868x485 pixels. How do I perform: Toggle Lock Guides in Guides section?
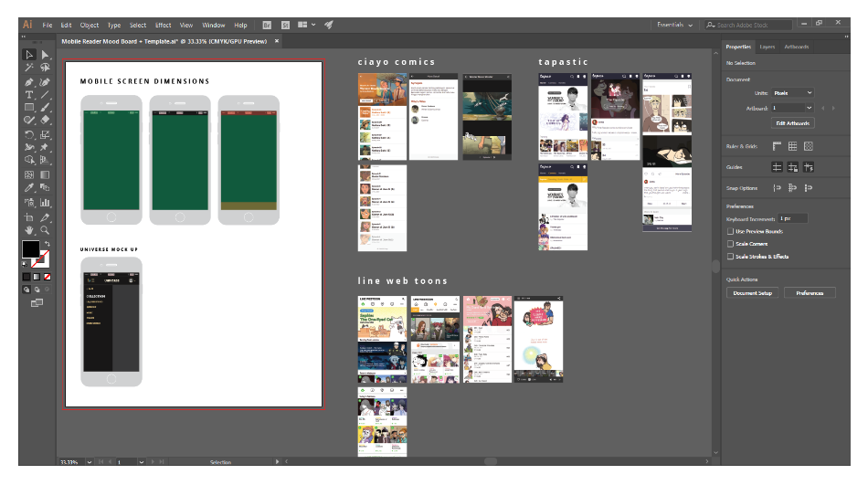tap(793, 166)
